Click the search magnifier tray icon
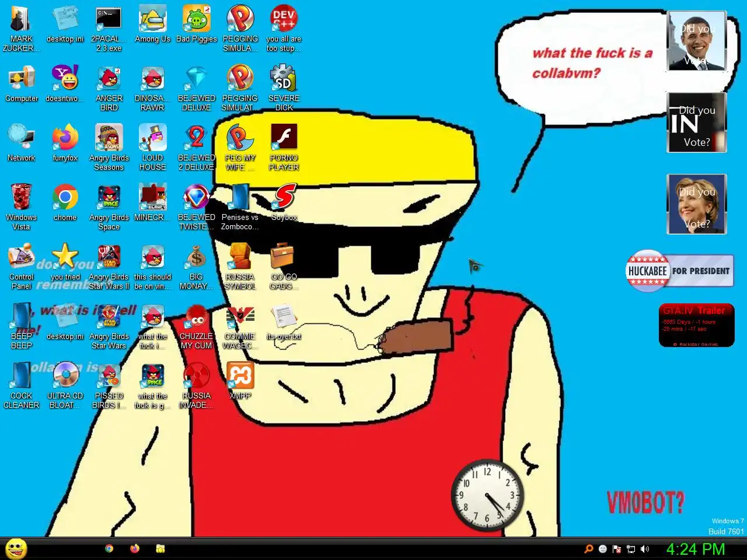The height and width of the screenshot is (560, 747). pyautogui.click(x=589, y=549)
